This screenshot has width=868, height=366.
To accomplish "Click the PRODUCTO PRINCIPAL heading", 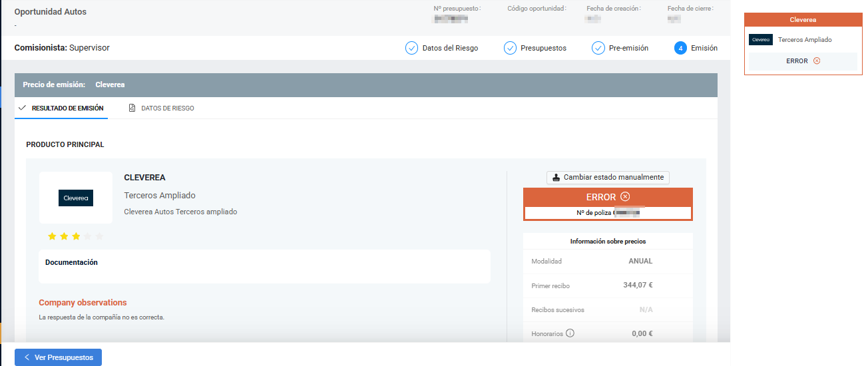I will click(x=65, y=144).
